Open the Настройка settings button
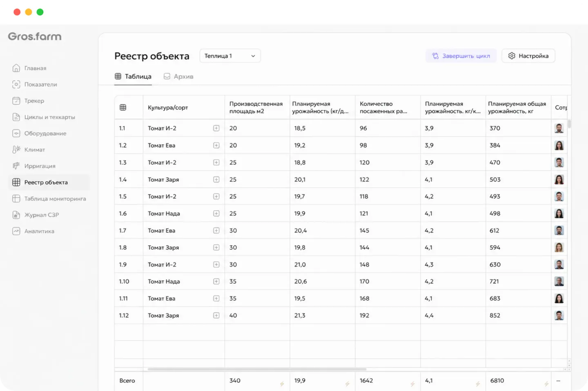 (x=528, y=56)
